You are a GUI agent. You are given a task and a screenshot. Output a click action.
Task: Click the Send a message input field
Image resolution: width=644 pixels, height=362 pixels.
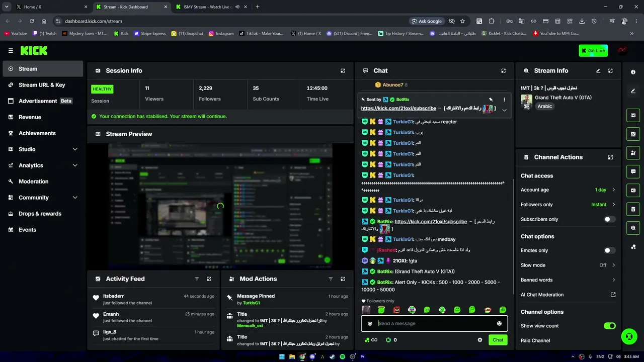pos(434,324)
